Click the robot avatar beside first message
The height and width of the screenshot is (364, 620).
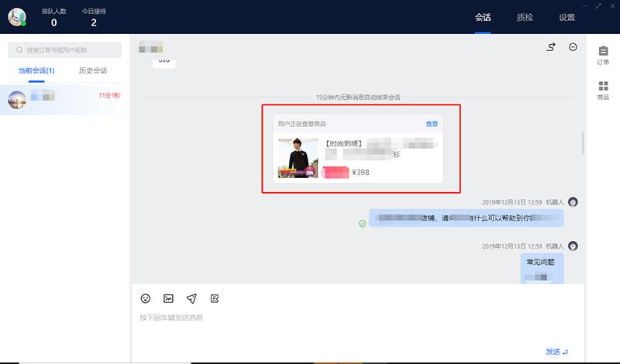(573, 202)
